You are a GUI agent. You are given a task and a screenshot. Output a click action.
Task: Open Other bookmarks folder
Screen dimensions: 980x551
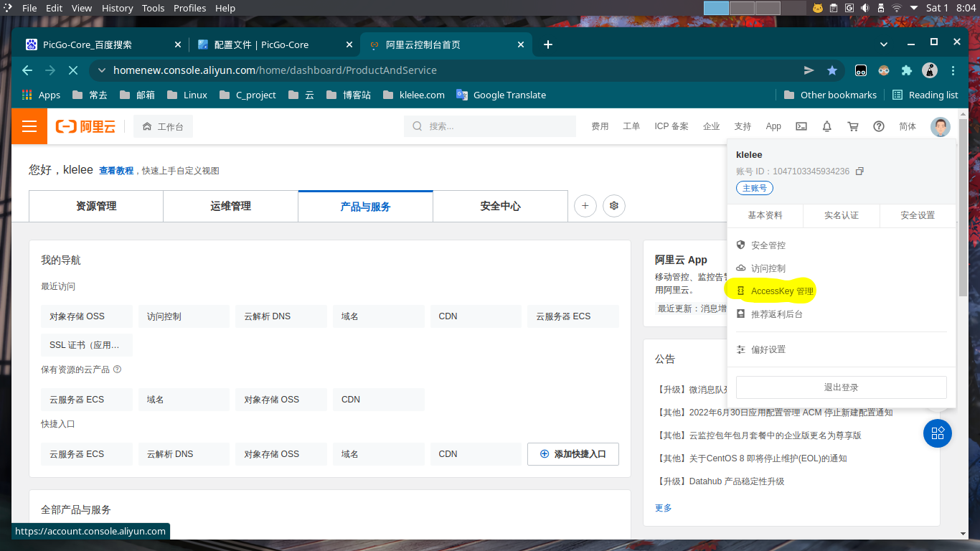(x=830, y=95)
